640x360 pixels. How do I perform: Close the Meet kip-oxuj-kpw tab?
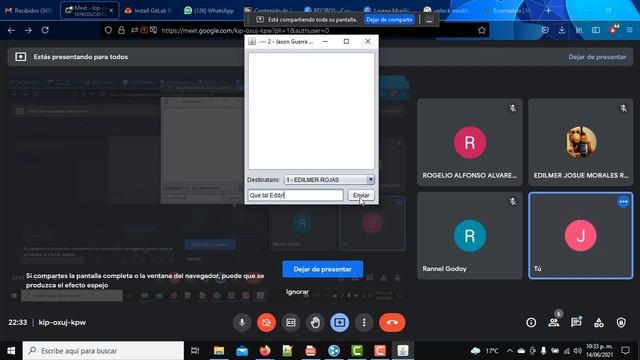tap(111, 10)
